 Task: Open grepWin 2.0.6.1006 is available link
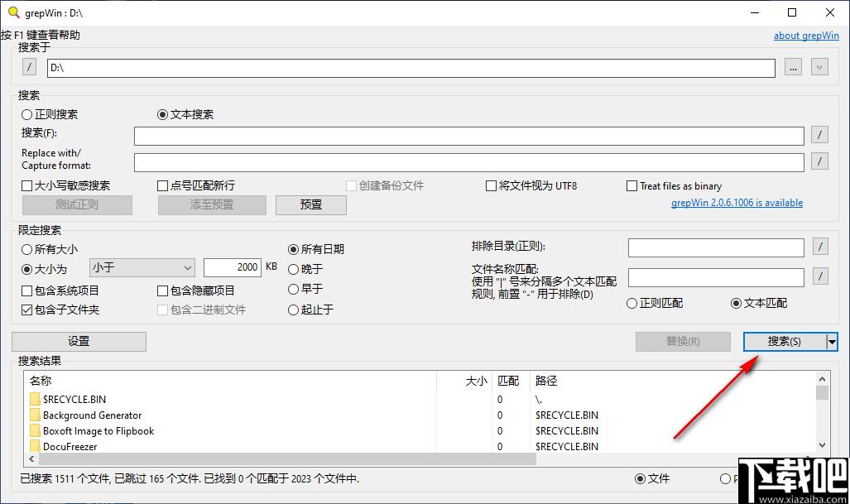[737, 203]
